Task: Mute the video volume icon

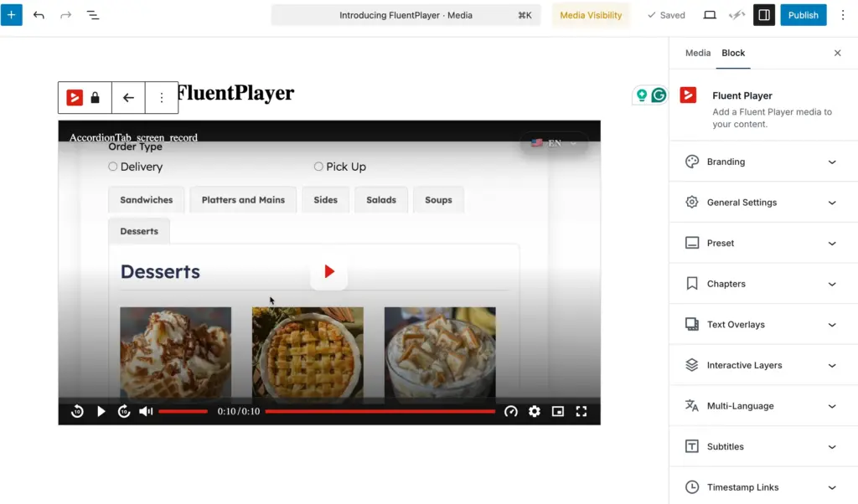Action: [x=145, y=411]
